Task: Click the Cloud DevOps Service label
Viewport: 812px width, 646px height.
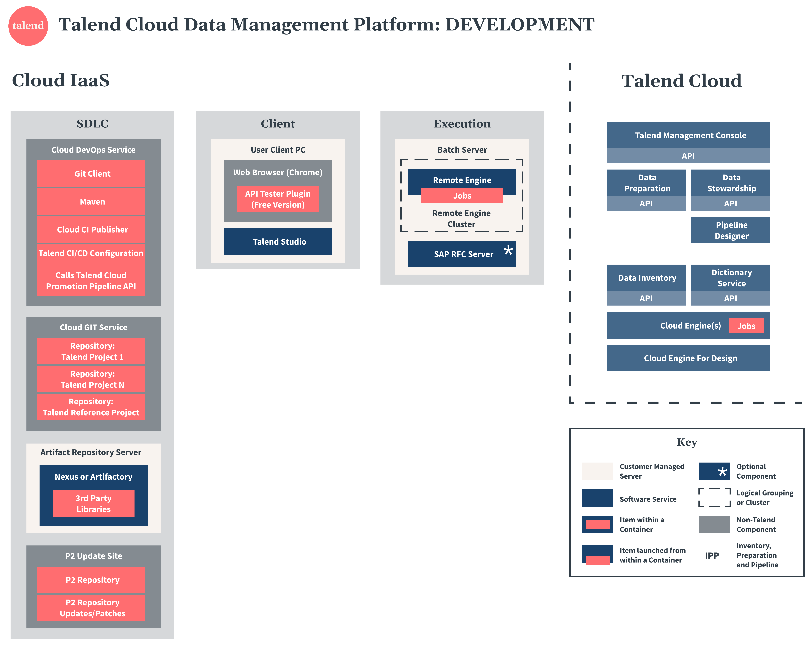Action: click(x=93, y=150)
